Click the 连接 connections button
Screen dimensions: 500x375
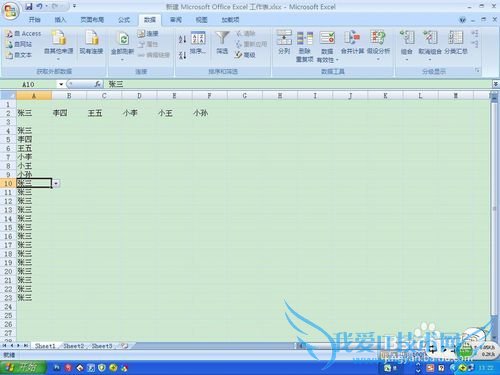pyautogui.click(x=148, y=33)
